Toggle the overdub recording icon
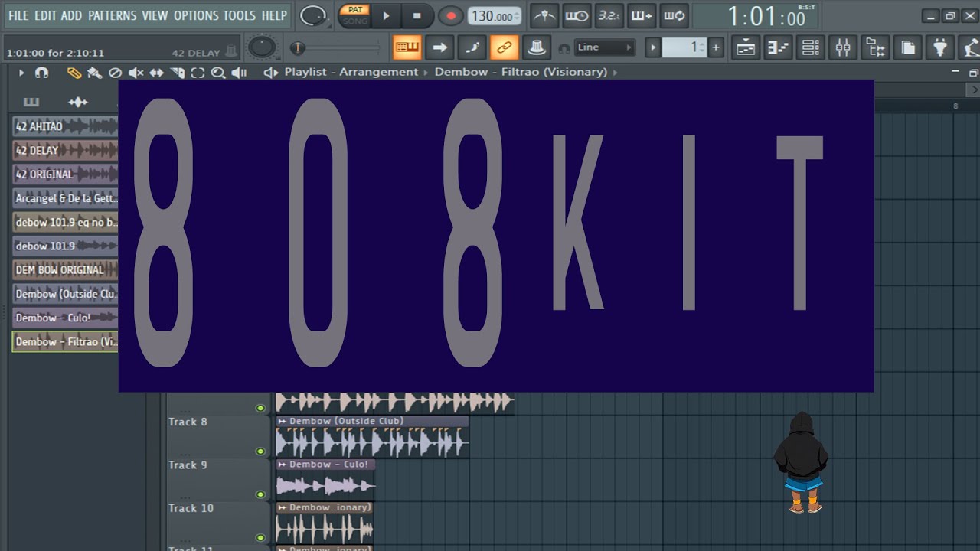Image resolution: width=980 pixels, height=551 pixels. click(642, 15)
